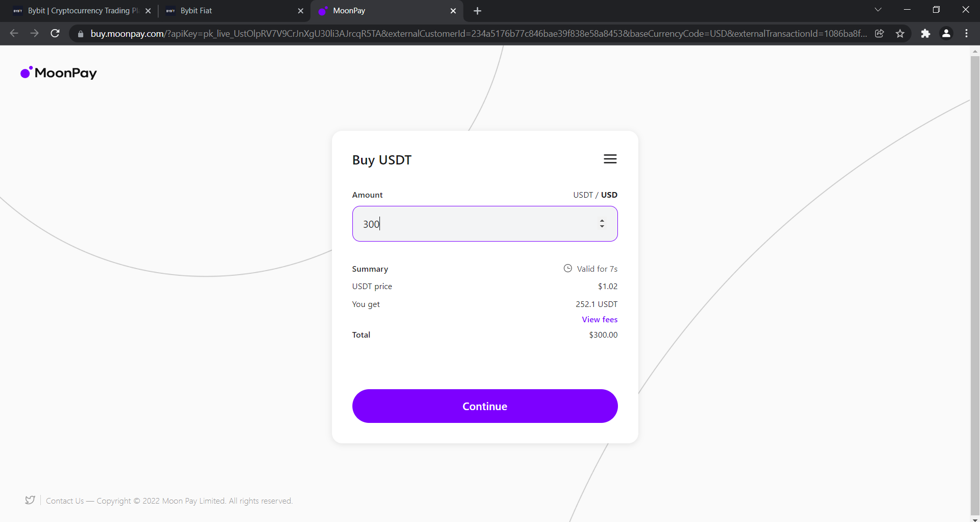The image size is (980, 522).
Task: Click the share page icon in address bar
Action: pyautogui.click(x=879, y=34)
